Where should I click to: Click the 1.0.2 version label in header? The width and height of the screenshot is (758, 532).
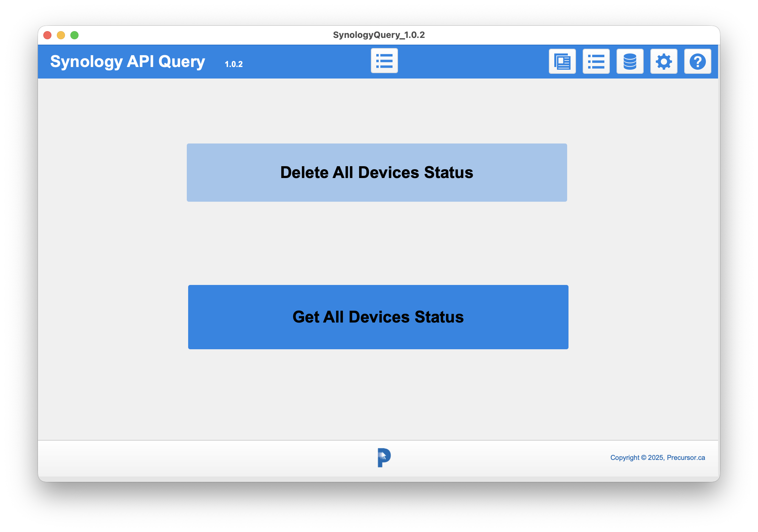tap(233, 64)
